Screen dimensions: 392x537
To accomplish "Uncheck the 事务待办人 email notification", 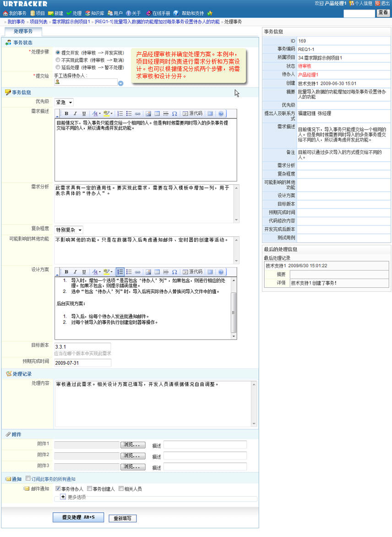I will pyautogui.click(x=58, y=489).
